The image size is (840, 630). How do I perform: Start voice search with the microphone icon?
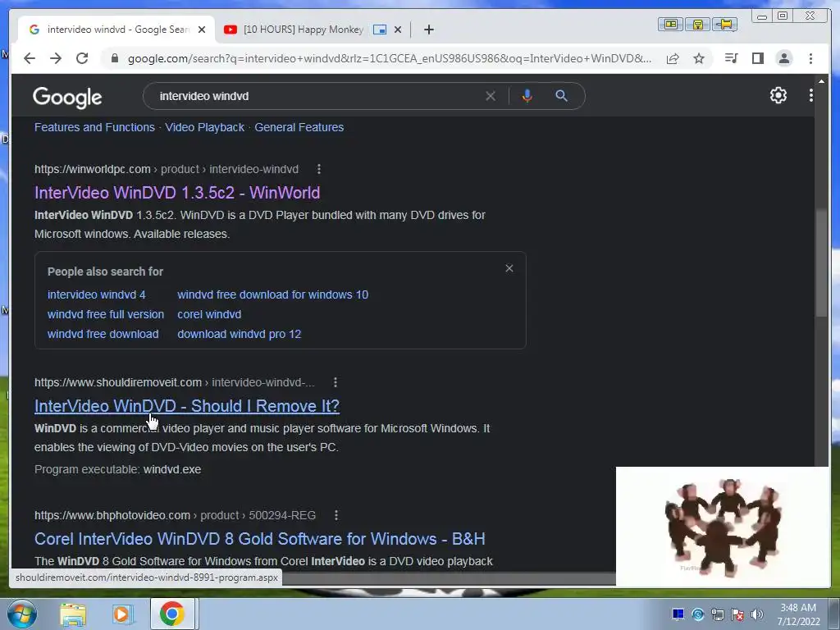point(527,96)
